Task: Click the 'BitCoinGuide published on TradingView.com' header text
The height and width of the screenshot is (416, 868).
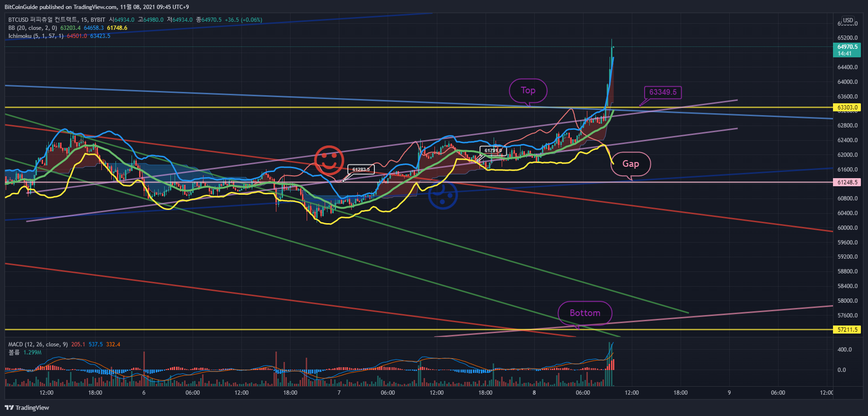Action: click(x=61, y=7)
